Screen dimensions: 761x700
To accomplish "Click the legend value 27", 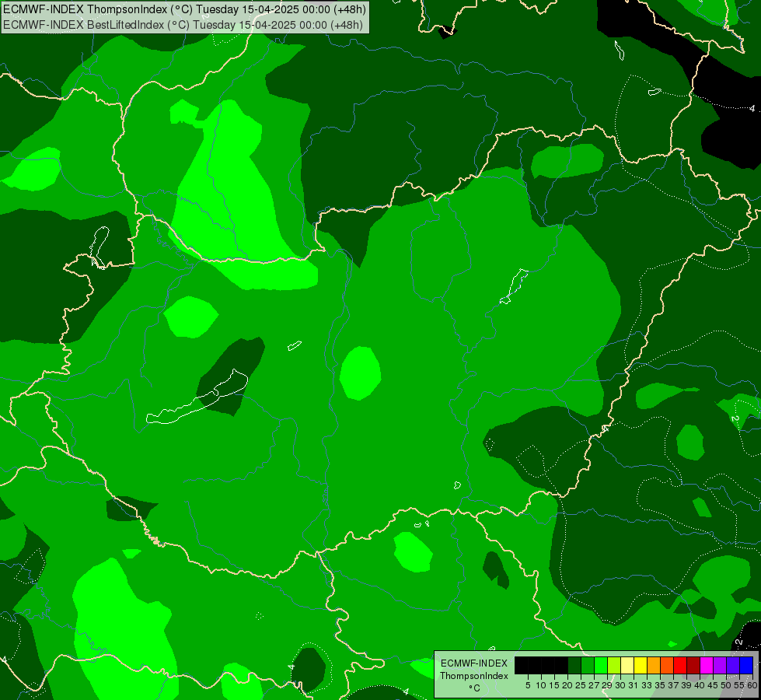I will click(x=594, y=685).
